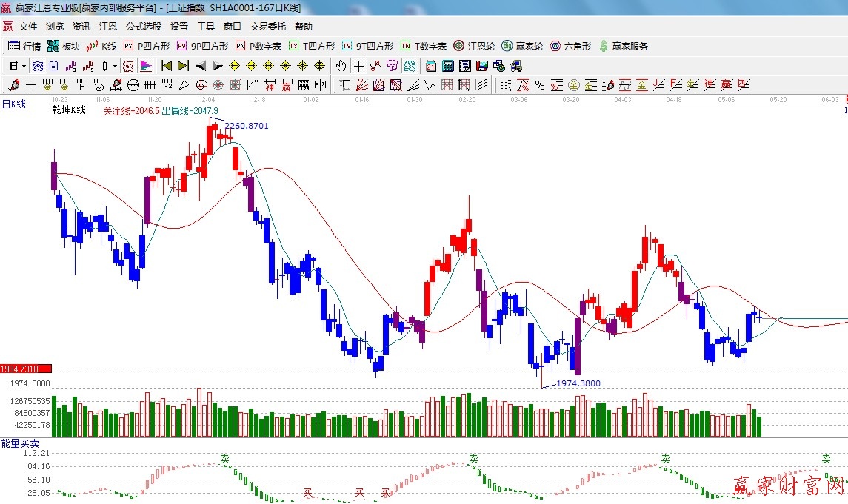848x504 pixels.
Task: Toggle the 权 price adjustment button
Action: click(127, 66)
